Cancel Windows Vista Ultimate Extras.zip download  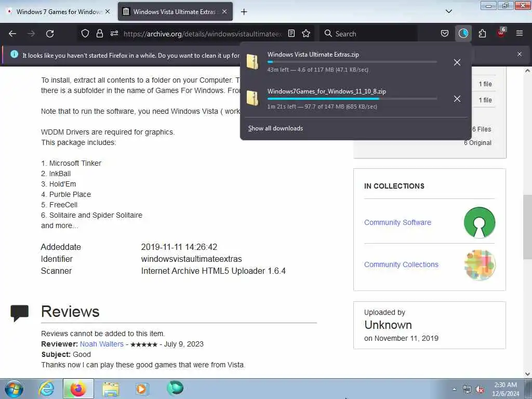point(457,62)
